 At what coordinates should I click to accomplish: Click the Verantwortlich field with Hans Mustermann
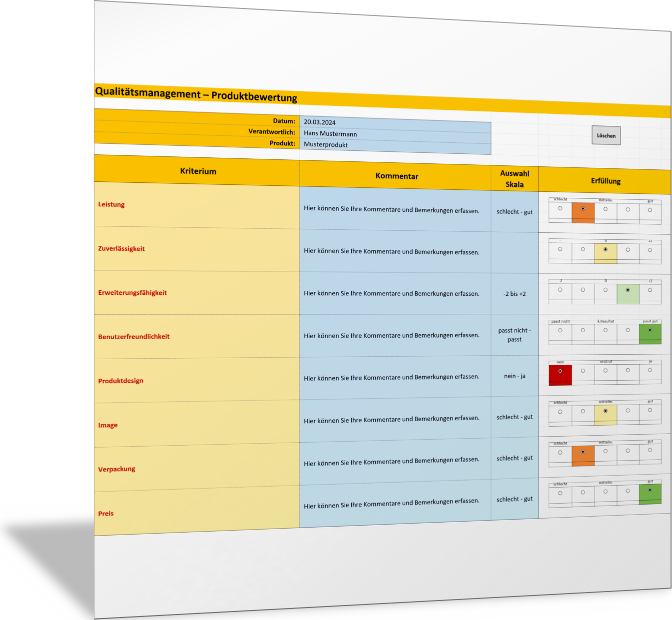click(395, 134)
